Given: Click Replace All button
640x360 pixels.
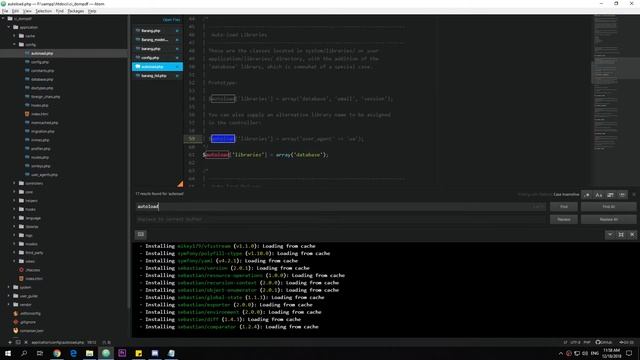Looking at the screenshot, I should [609, 220].
